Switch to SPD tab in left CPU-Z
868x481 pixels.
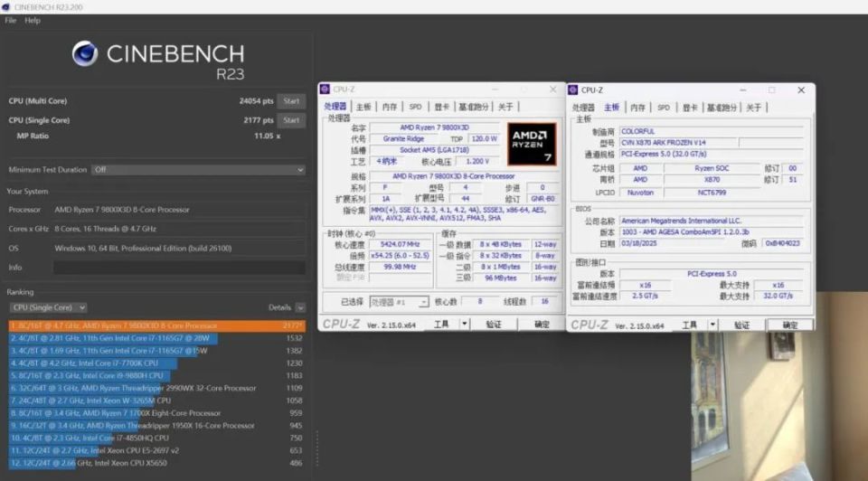pyautogui.click(x=415, y=107)
